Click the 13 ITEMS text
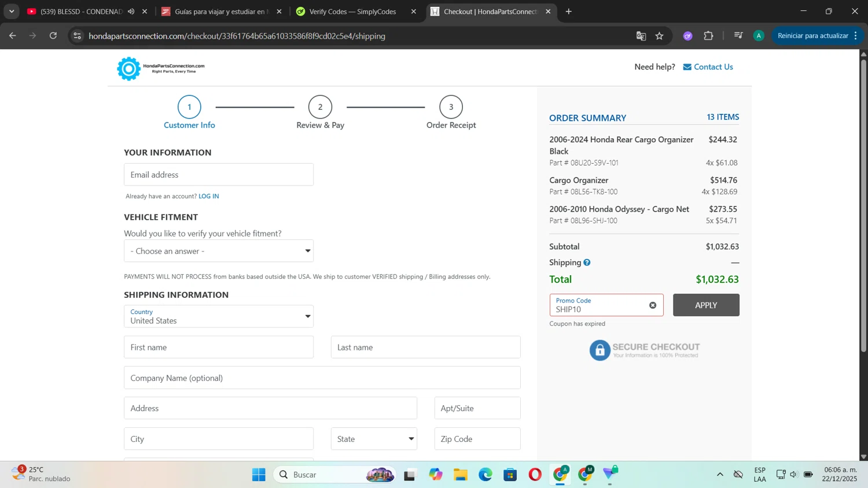 click(723, 117)
